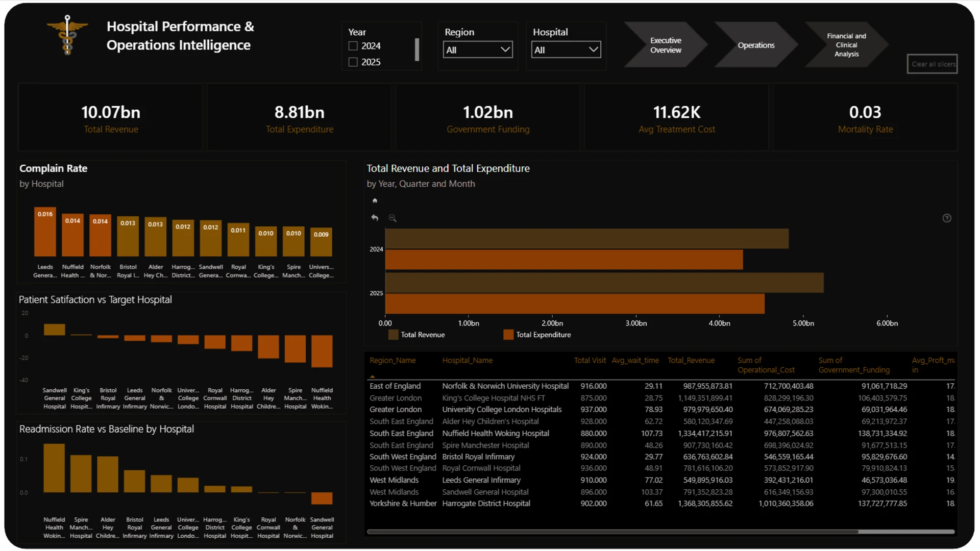Viewport: 980px width, 551px height.
Task: Click the undo arrow icon in the revenue chart
Action: 375,218
